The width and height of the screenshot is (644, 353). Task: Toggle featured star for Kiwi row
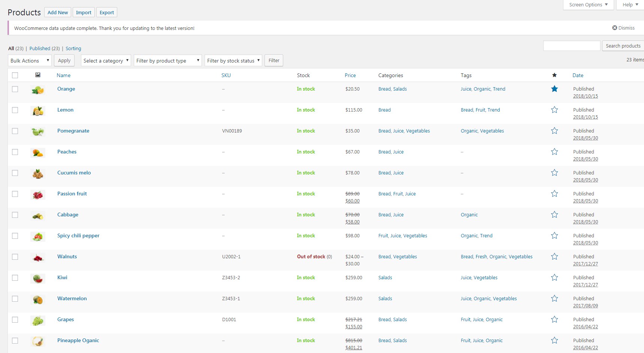point(554,277)
